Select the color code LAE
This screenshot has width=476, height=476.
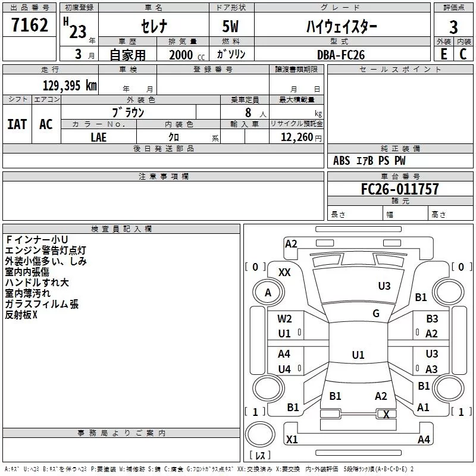click(x=99, y=137)
